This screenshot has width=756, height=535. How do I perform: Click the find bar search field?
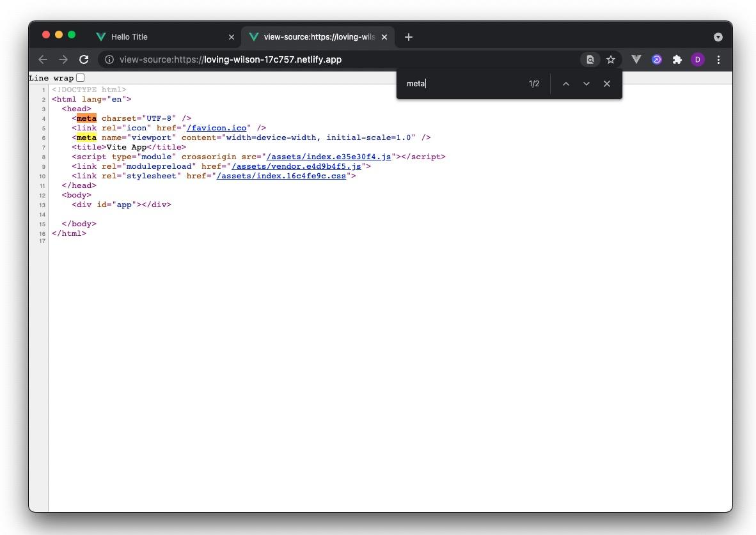tap(464, 84)
